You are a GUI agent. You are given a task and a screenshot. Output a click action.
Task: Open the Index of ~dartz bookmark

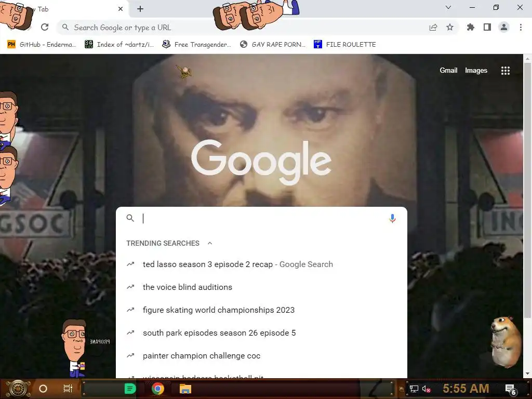point(119,45)
